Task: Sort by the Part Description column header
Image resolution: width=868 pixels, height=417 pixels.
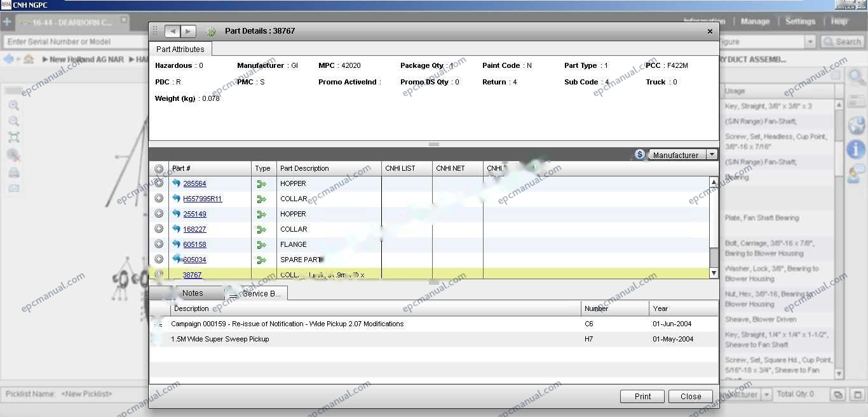Action: [329, 168]
